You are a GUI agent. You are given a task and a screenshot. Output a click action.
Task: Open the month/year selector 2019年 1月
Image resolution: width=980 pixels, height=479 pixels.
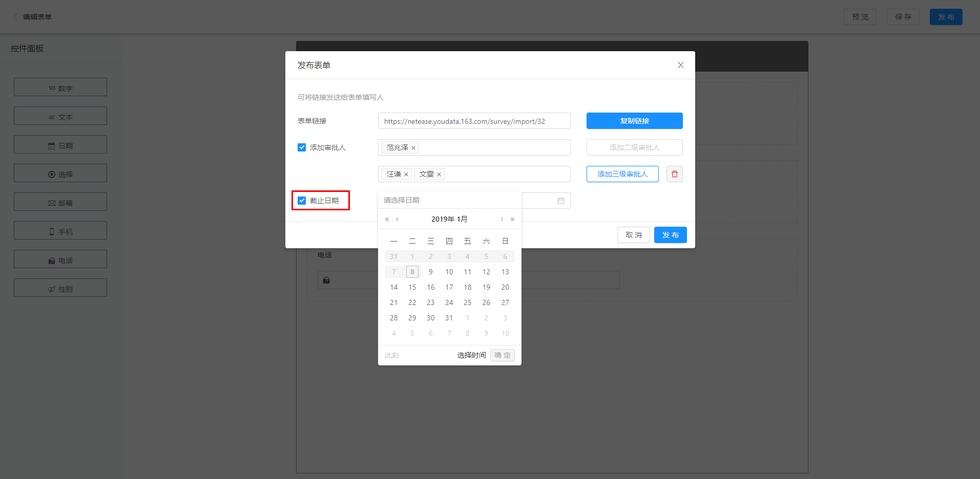coord(449,219)
